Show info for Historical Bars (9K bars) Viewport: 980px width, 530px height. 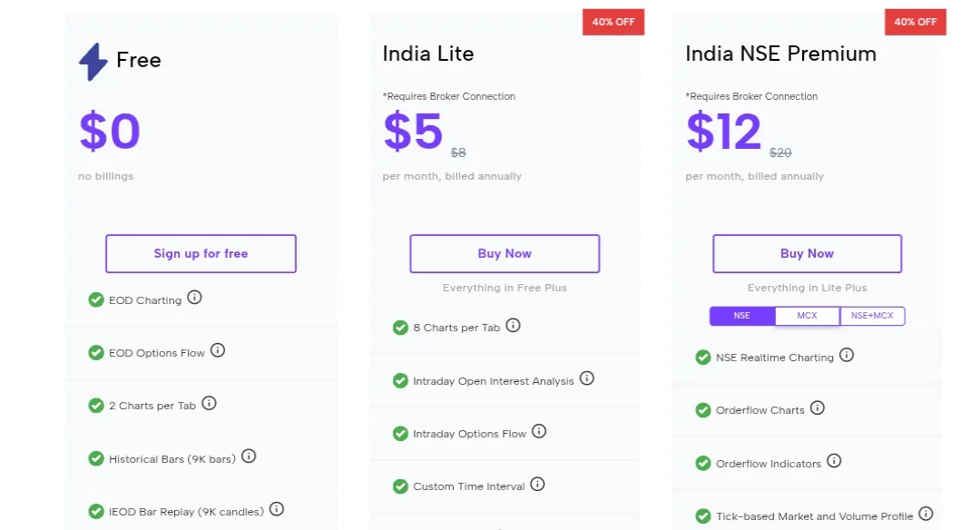[249, 456]
